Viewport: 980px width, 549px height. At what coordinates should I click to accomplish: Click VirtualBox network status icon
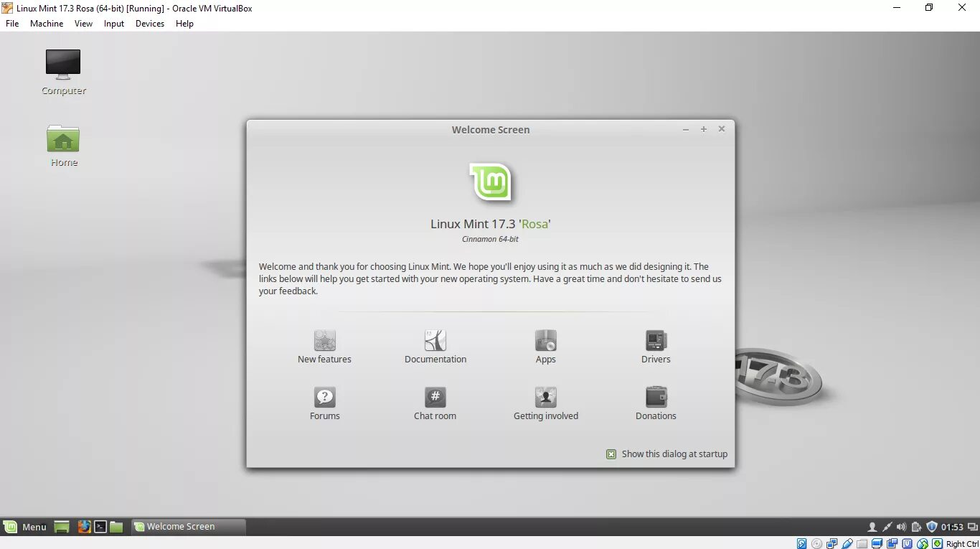[x=831, y=543]
